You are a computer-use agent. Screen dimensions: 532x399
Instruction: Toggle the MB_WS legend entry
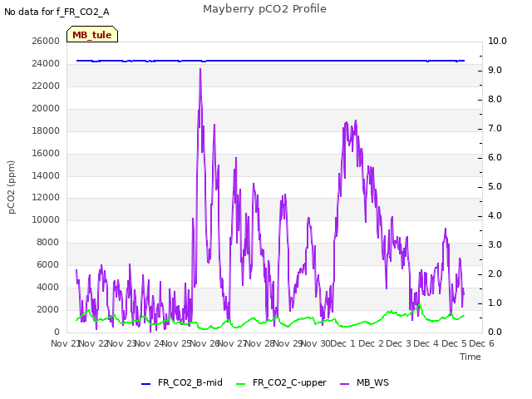(x=364, y=382)
